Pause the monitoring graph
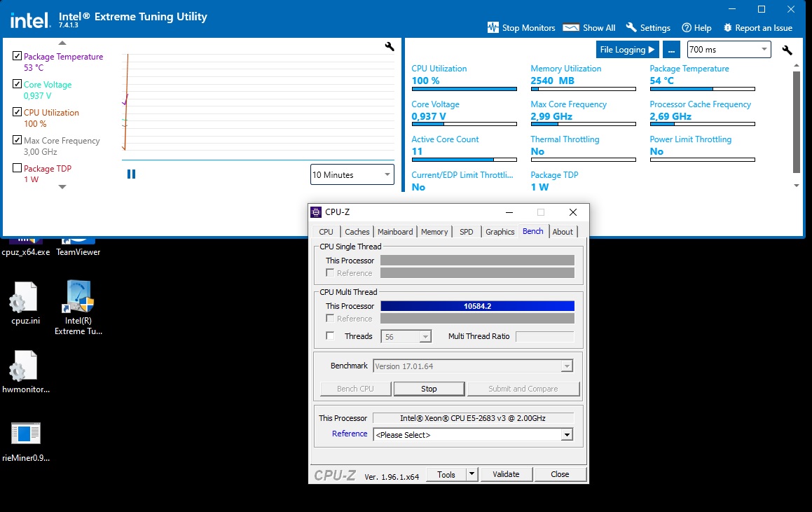 (131, 174)
